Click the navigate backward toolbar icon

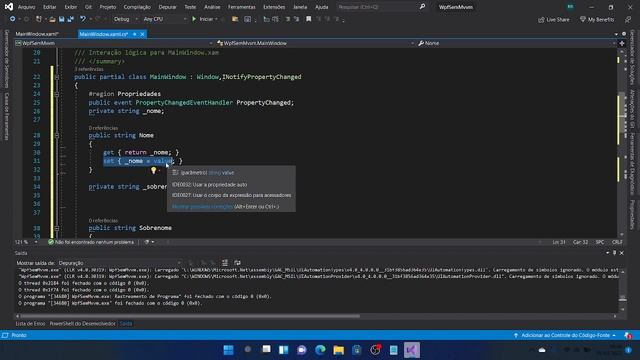(x=12, y=19)
